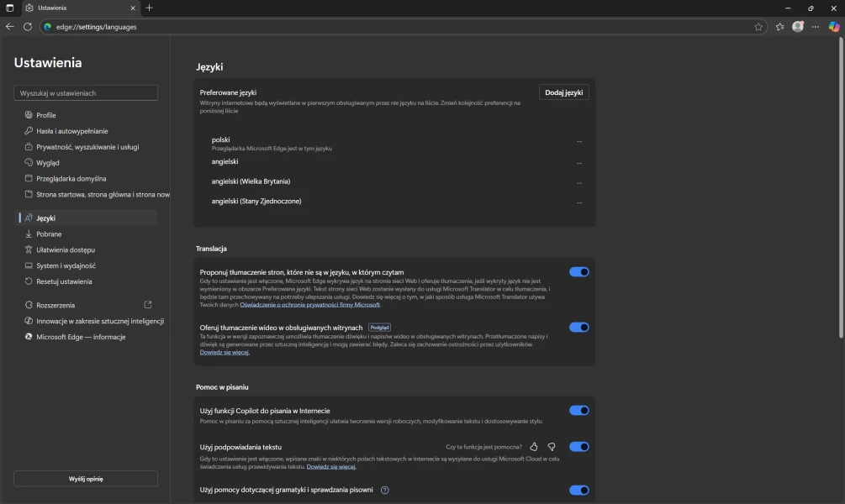Click the Copilot icon in the toolbar
Screen dimensions: 845x504
(x=833, y=27)
